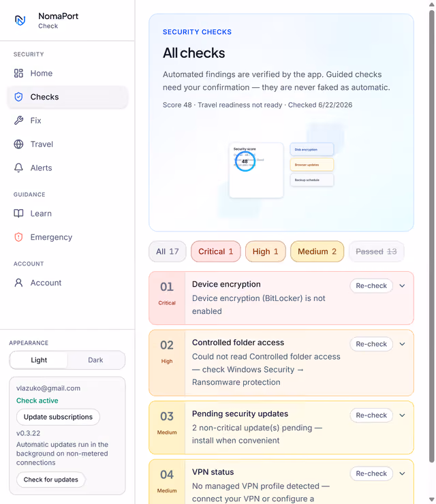This screenshot has width=436, height=504.
Task: Click the Score 48 summary line
Action: click(x=258, y=105)
